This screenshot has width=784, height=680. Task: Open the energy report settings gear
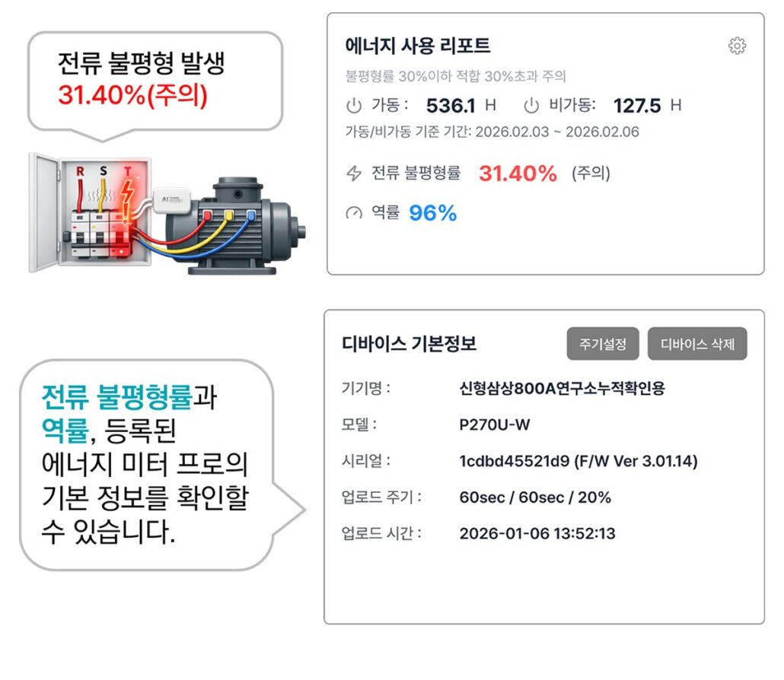737,46
